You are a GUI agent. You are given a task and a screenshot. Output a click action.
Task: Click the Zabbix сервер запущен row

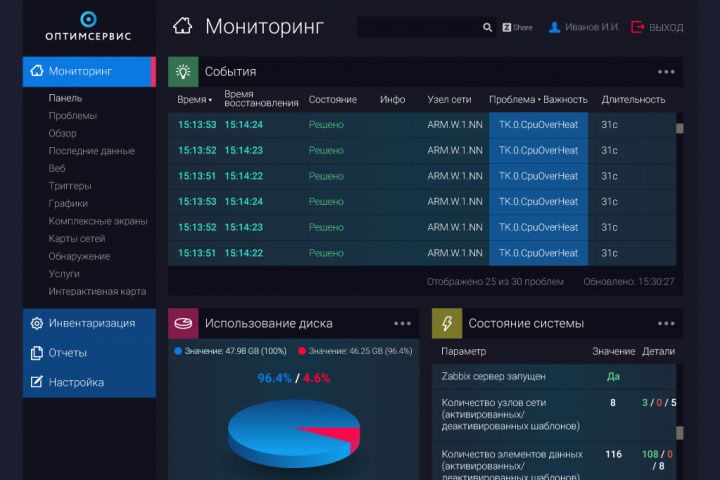point(554,377)
